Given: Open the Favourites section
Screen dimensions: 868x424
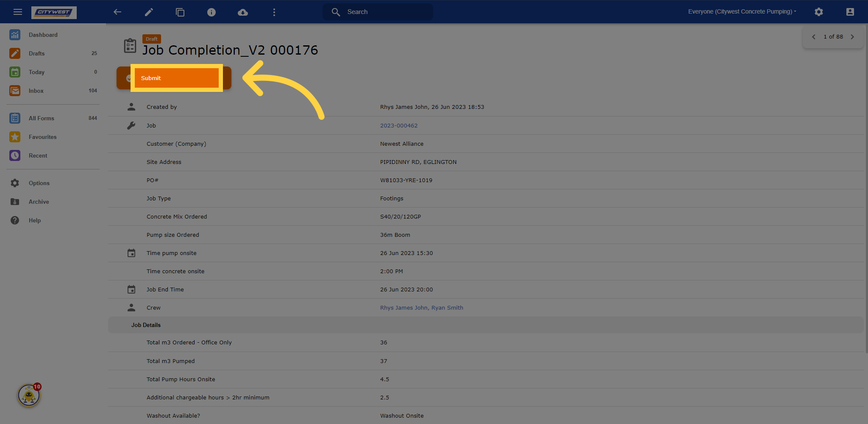Looking at the screenshot, I should 42,137.
